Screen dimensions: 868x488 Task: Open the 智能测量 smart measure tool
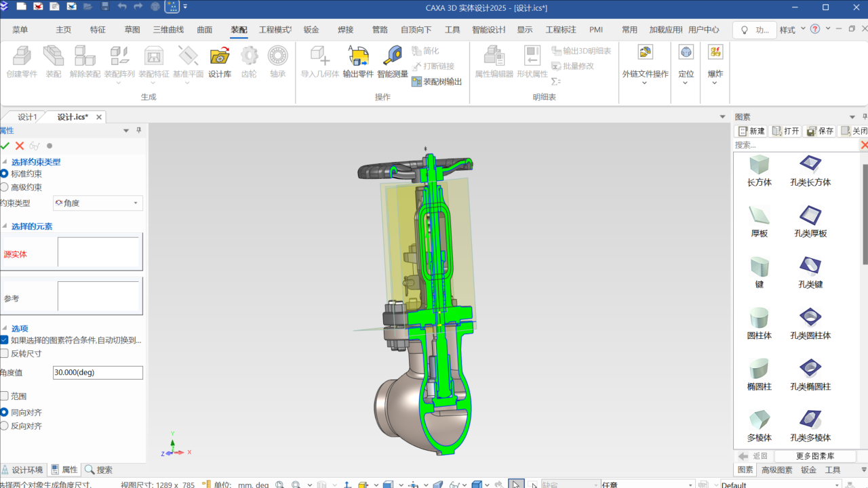(x=392, y=57)
